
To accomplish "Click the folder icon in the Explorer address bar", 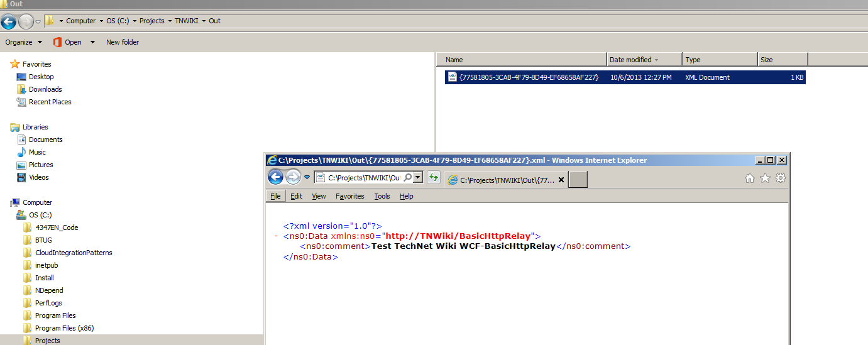I will point(49,21).
